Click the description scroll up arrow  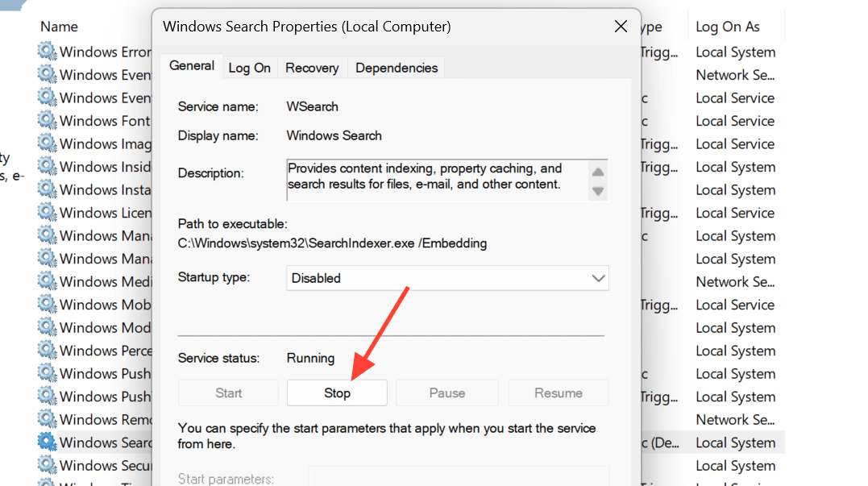pos(598,172)
